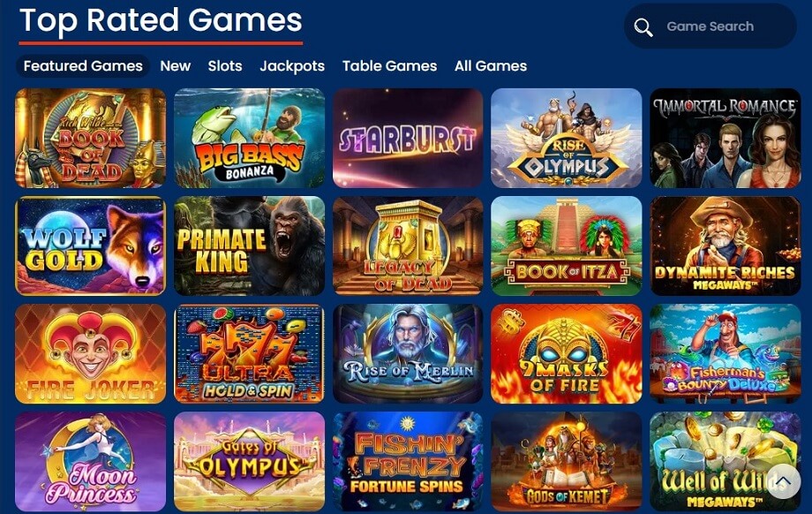The width and height of the screenshot is (812, 514).
Task: Open the Primate King thumbnail
Action: 249,246
